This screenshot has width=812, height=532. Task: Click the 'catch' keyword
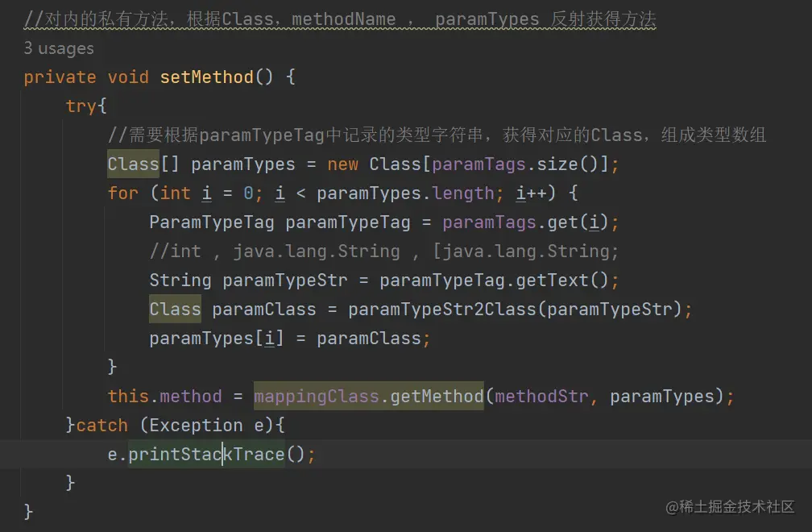(x=102, y=426)
